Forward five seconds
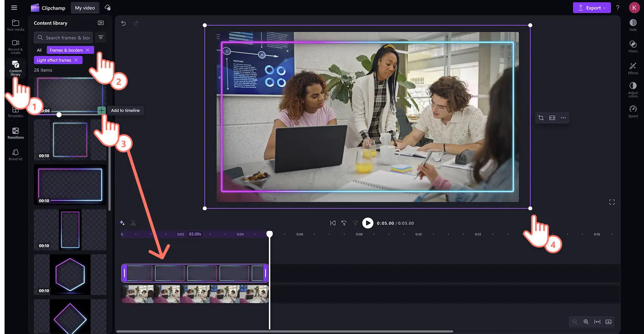Screen dimensions: 644x334 coord(355,223)
